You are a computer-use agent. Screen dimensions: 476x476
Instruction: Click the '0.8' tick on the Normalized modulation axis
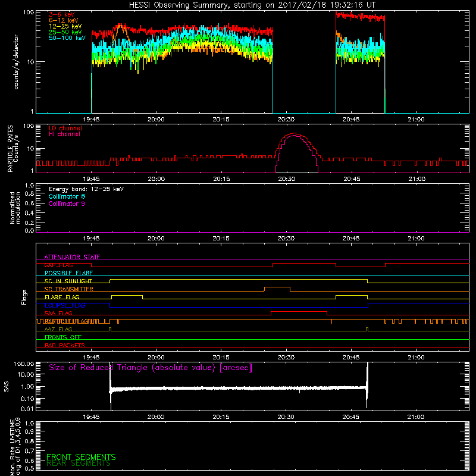[x=29, y=194]
